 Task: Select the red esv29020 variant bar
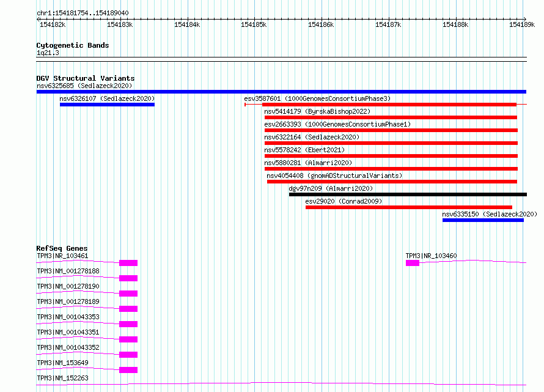[409, 207]
